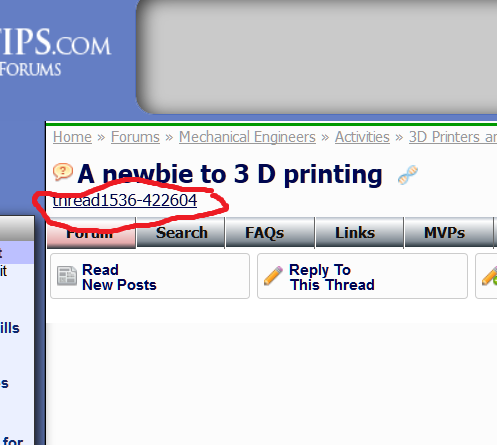Open the Home breadcrumb link
497x445 pixels.
click(72, 137)
